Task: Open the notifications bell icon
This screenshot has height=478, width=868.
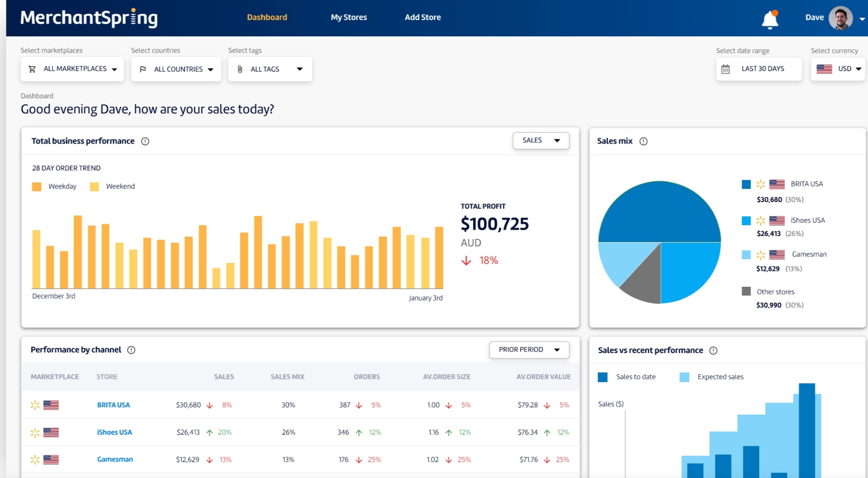Action: coord(770,19)
